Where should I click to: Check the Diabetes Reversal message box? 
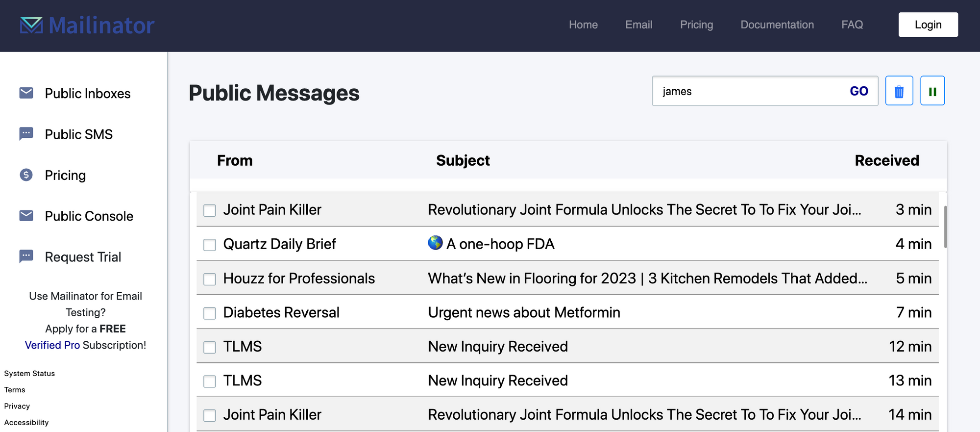click(210, 313)
